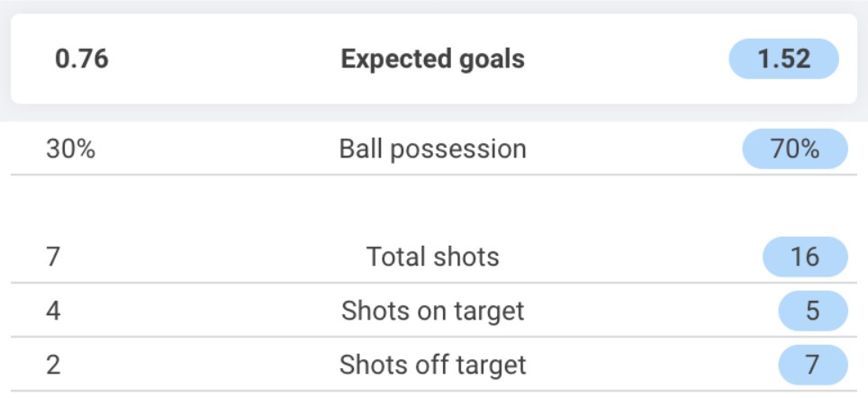Select the 0.76 expected goals value

[82, 59]
